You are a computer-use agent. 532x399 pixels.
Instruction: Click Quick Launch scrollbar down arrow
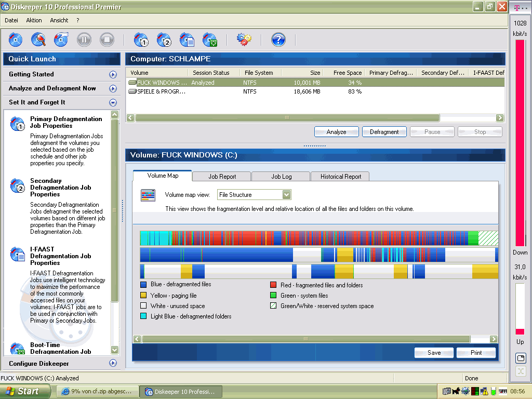(x=115, y=350)
